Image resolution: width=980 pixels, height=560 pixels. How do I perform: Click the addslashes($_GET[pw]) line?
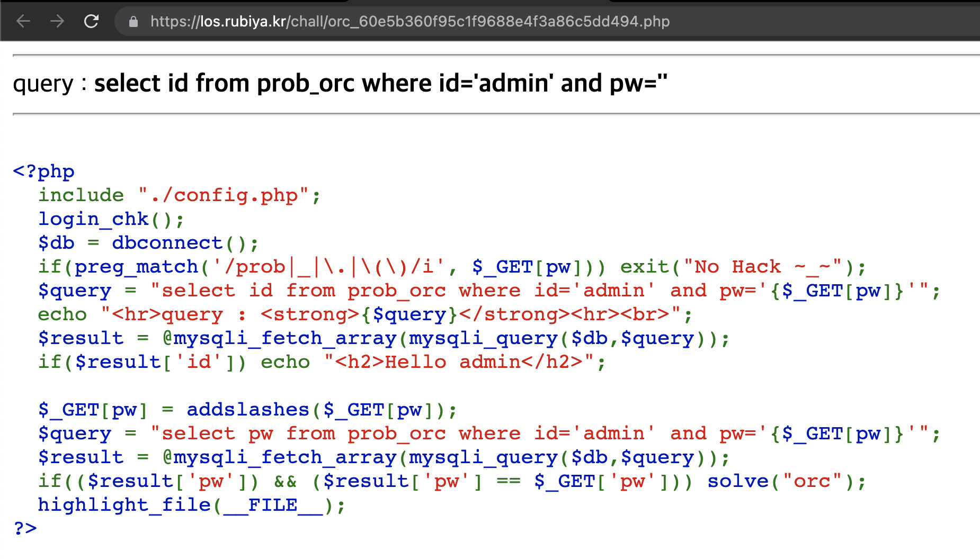tap(247, 410)
